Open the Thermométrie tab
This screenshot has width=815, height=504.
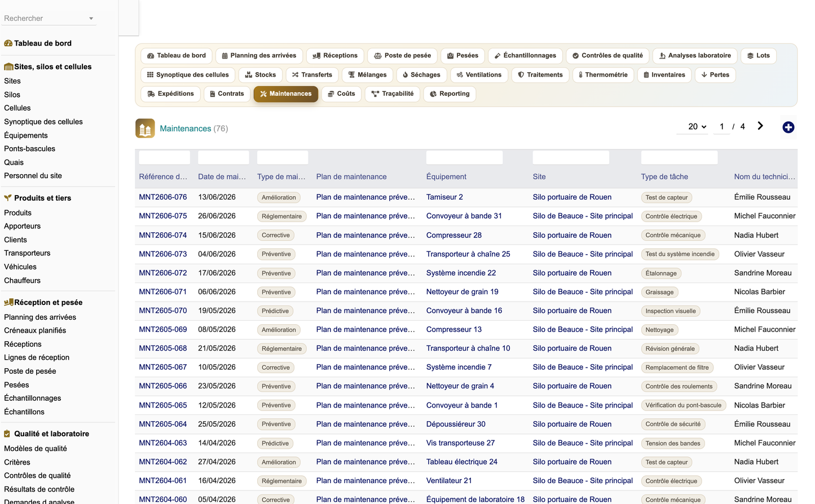tap(603, 75)
